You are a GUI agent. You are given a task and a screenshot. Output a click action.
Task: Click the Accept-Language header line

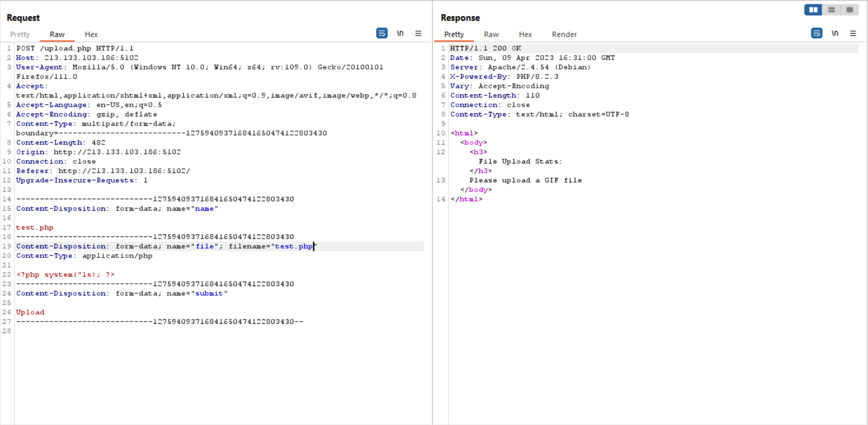[89, 105]
